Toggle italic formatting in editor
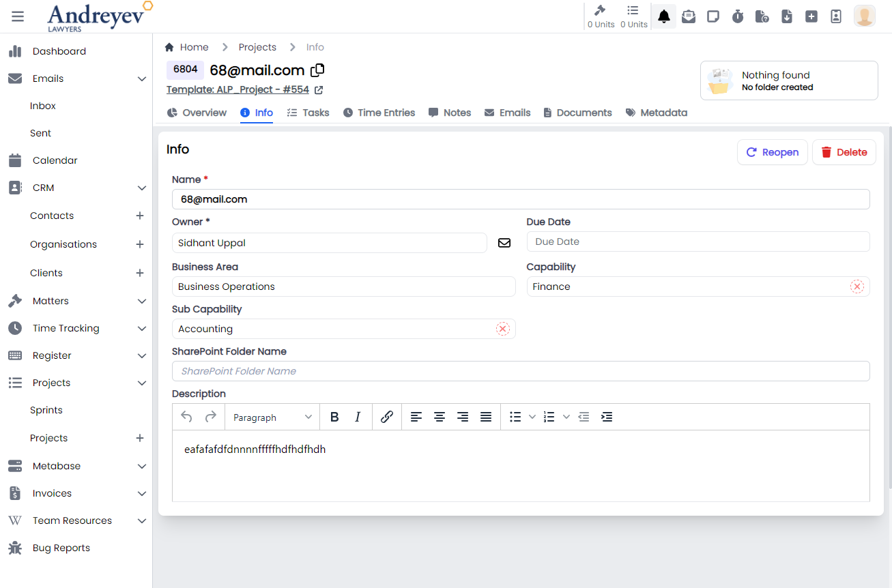Viewport: 892px width, 588px height. click(x=358, y=417)
